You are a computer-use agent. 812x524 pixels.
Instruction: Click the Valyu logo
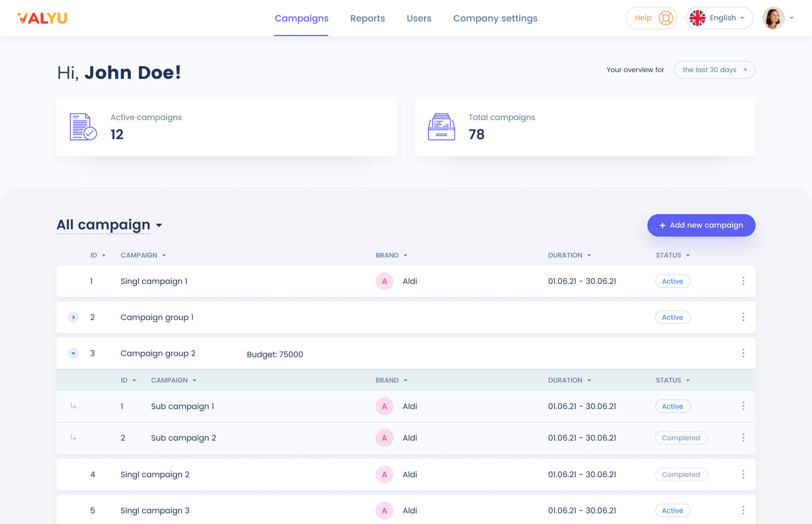pyautogui.click(x=43, y=18)
